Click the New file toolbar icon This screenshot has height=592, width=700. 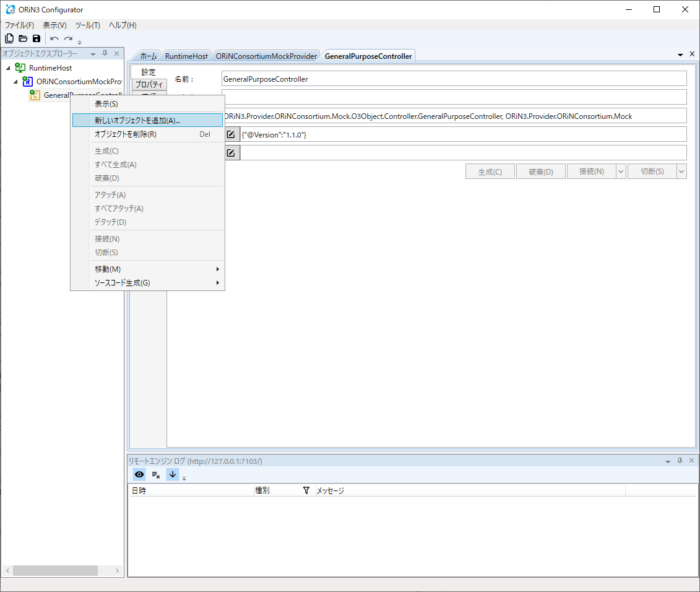[9, 38]
